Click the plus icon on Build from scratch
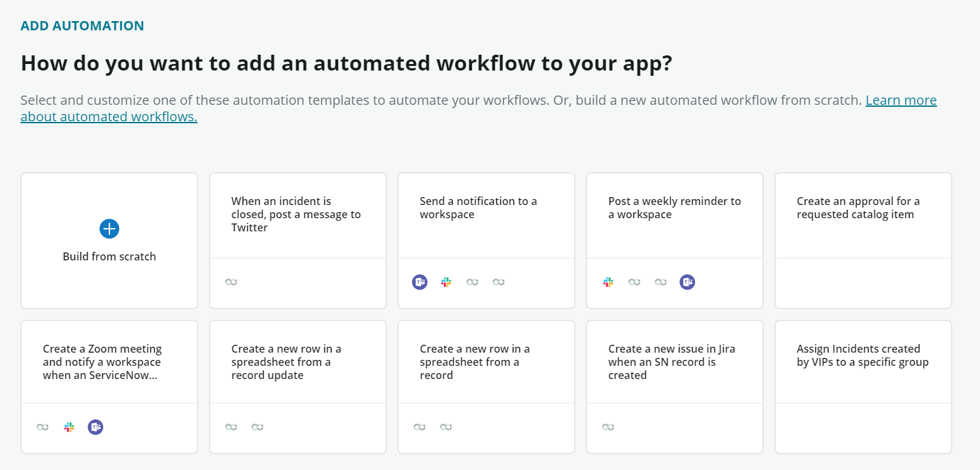Screen dimensions: 980x470 pyautogui.click(x=109, y=229)
